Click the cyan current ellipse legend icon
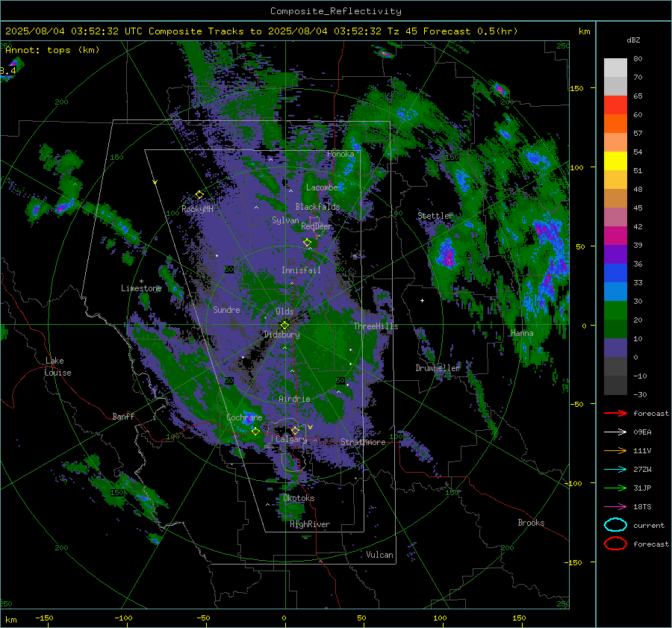Viewport: 672px width, 628px height. 615,525
